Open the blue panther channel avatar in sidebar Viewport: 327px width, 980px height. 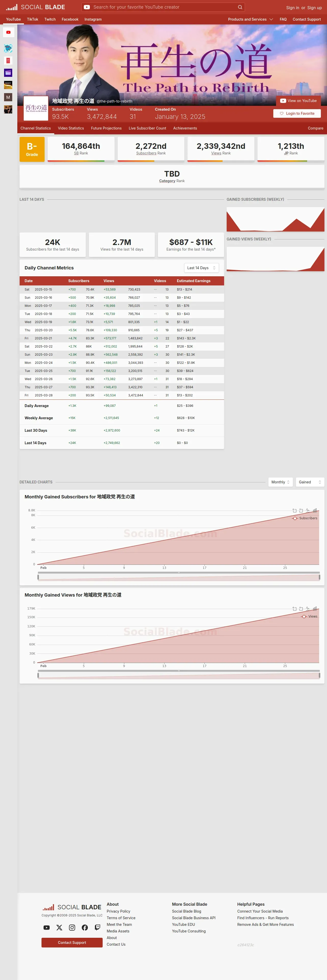8,48
